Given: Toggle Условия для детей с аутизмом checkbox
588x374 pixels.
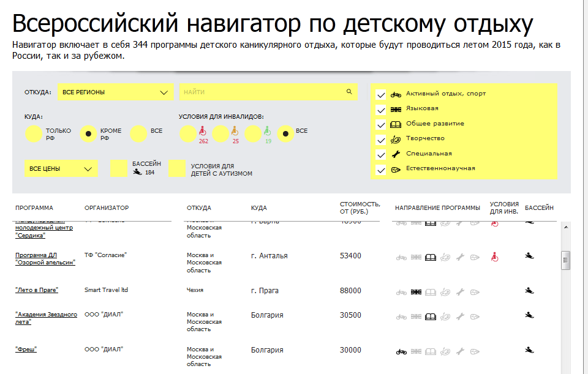Looking at the screenshot, I should [x=177, y=168].
